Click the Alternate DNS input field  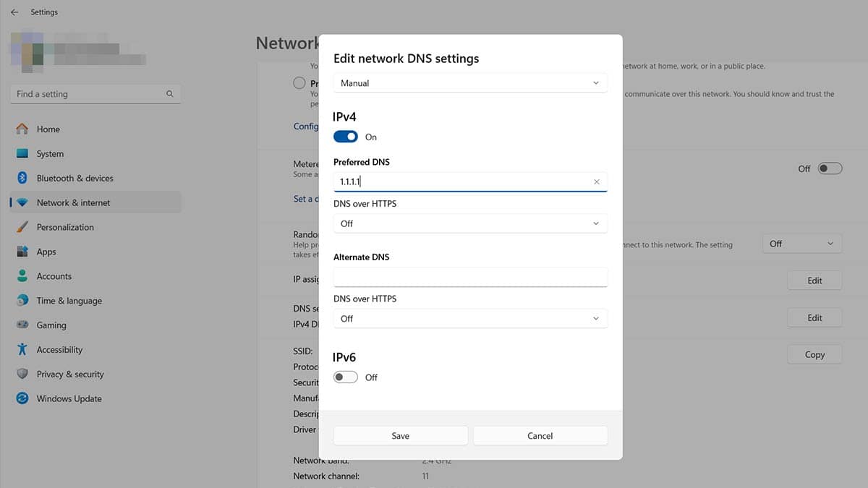pyautogui.click(x=469, y=277)
